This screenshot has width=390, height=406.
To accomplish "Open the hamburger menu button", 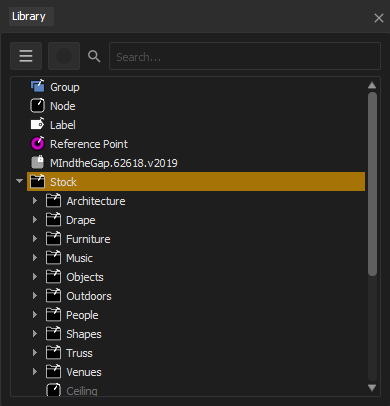I will pos(26,56).
